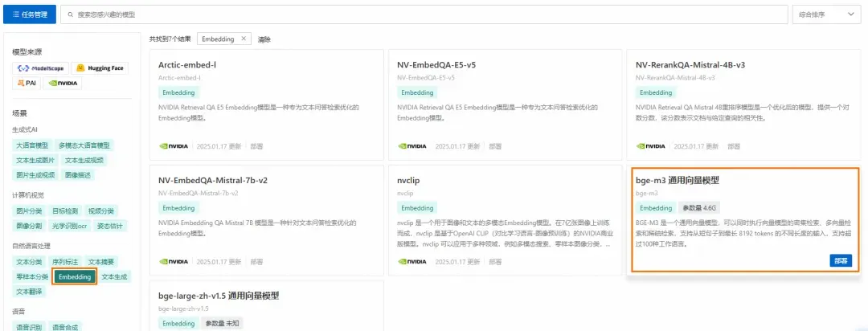Open the 任务管理 task manager button

coord(30,14)
